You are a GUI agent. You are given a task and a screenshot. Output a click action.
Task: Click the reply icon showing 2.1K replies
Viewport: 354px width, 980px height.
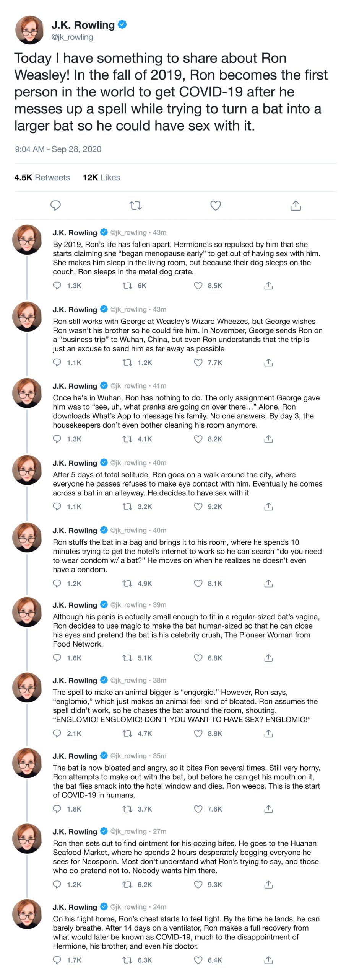(57, 733)
